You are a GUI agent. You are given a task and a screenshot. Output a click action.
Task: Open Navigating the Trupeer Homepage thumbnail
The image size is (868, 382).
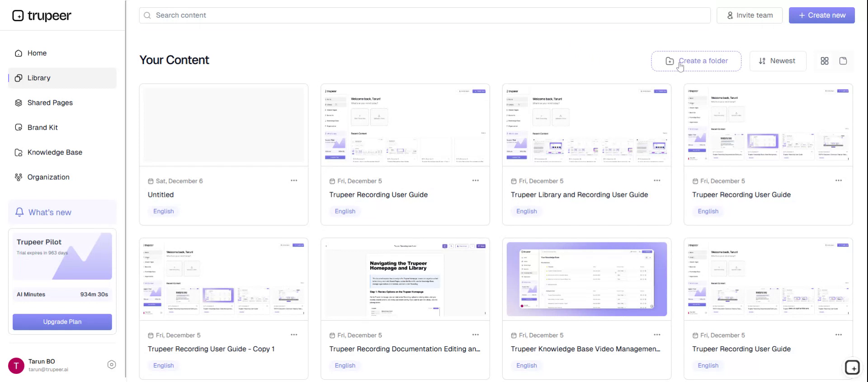(405, 279)
